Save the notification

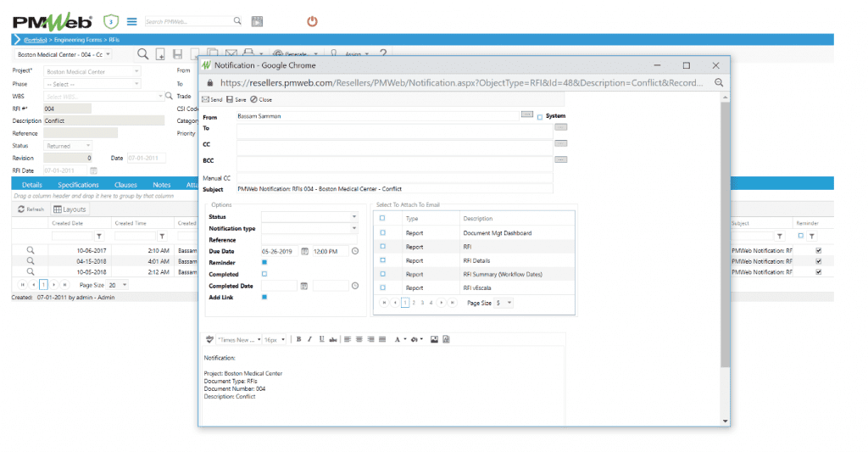[236, 100]
